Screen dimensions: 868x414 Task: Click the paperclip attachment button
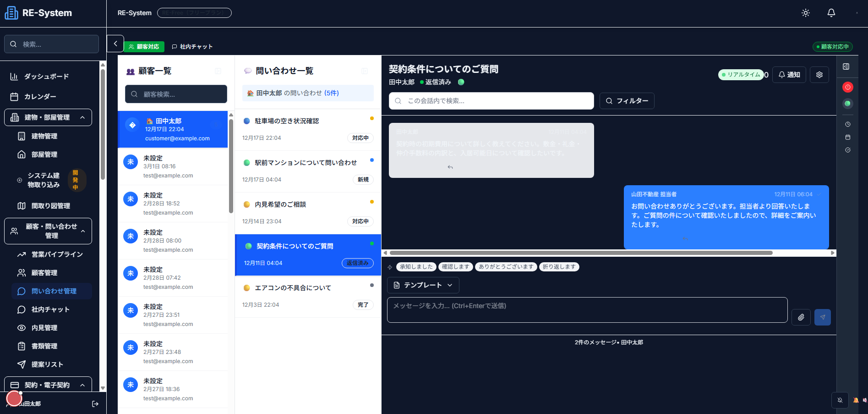[x=801, y=317]
